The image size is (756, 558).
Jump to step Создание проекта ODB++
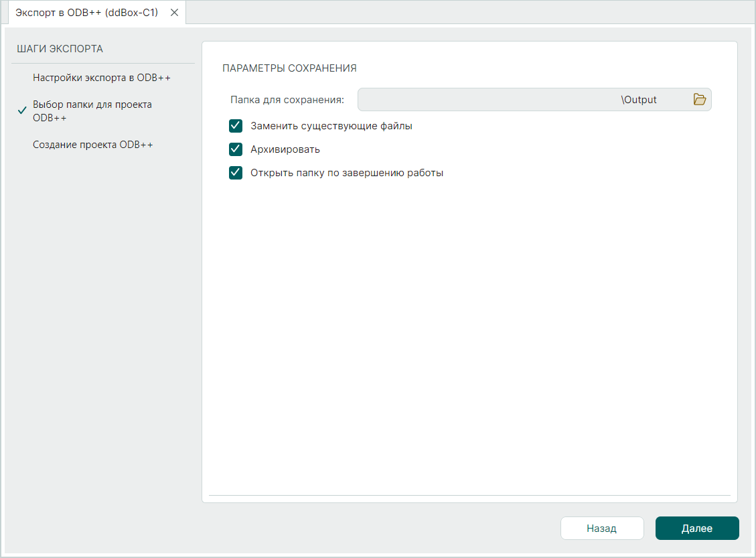pos(93,145)
